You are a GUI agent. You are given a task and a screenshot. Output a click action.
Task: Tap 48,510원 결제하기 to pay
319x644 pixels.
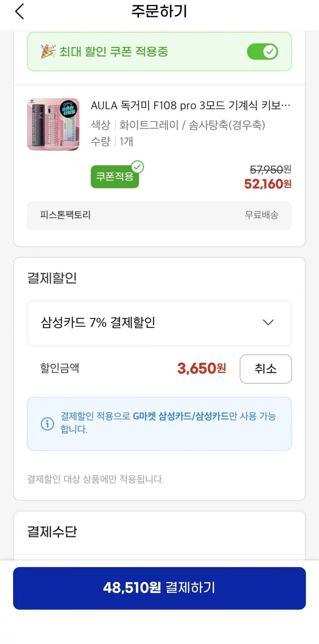[159, 588]
